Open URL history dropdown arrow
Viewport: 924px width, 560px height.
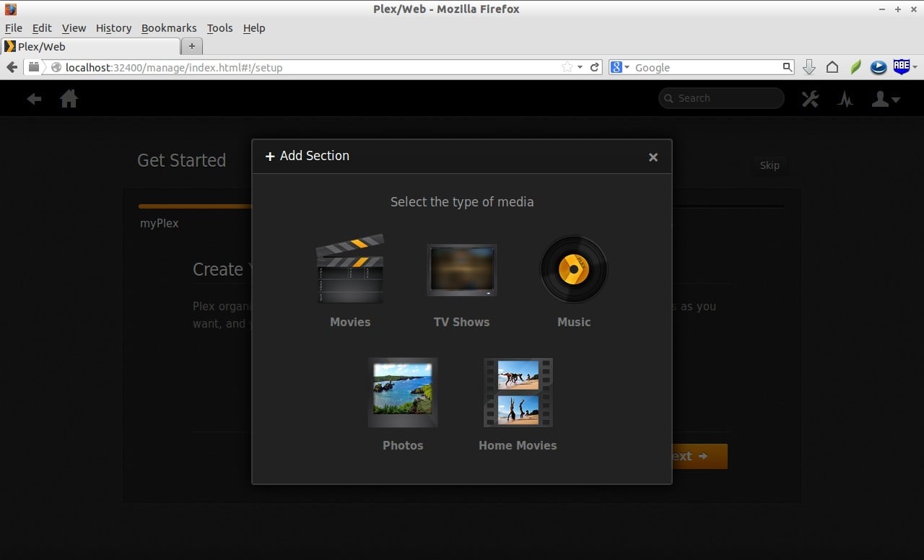pyautogui.click(x=580, y=67)
